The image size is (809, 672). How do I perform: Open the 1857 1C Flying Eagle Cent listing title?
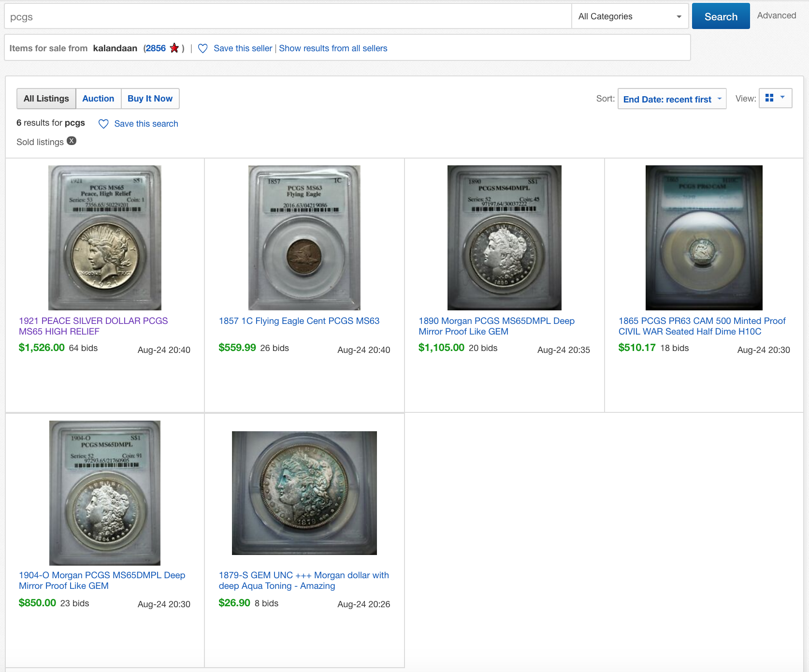tap(299, 321)
